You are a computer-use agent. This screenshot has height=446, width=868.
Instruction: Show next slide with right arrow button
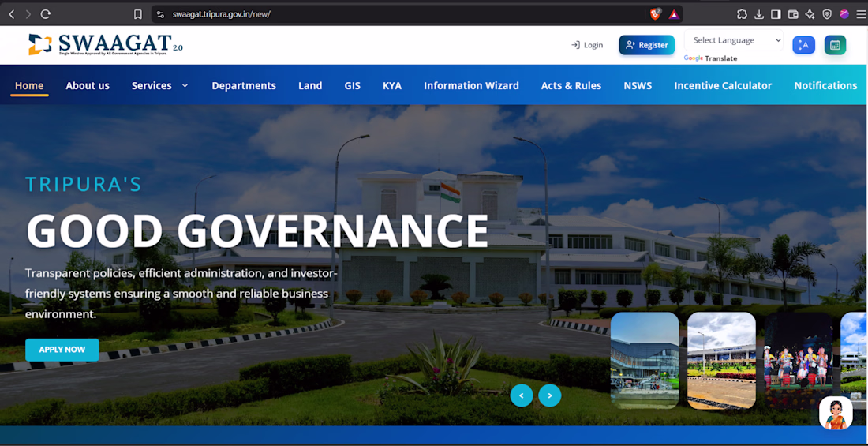pyautogui.click(x=550, y=395)
